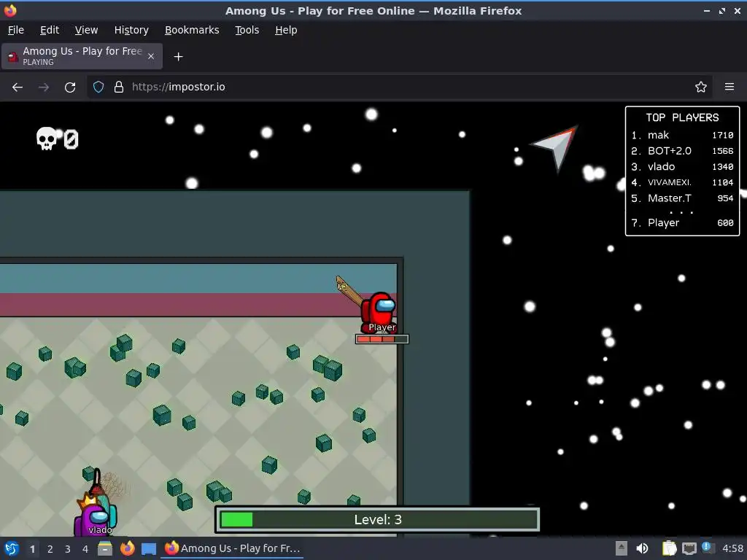Click the Level 3 progress bar
Image resolution: width=747 pixels, height=560 pixels.
[x=378, y=519]
